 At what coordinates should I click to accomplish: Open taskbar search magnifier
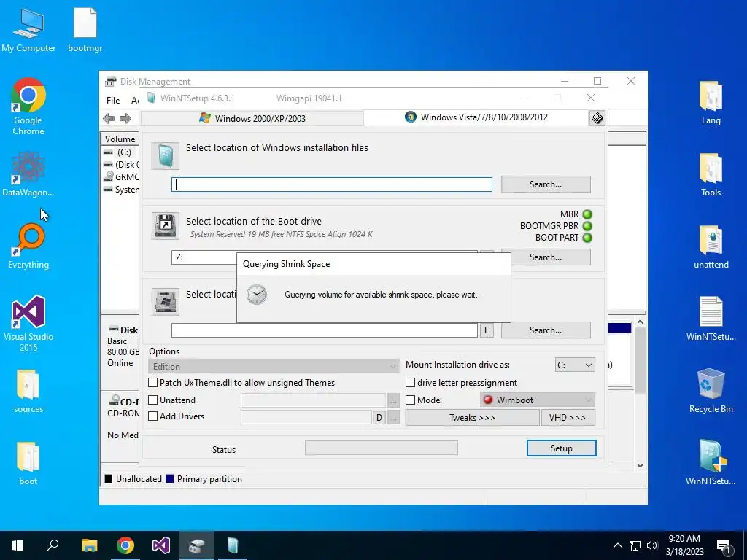click(x=53, y=545)
